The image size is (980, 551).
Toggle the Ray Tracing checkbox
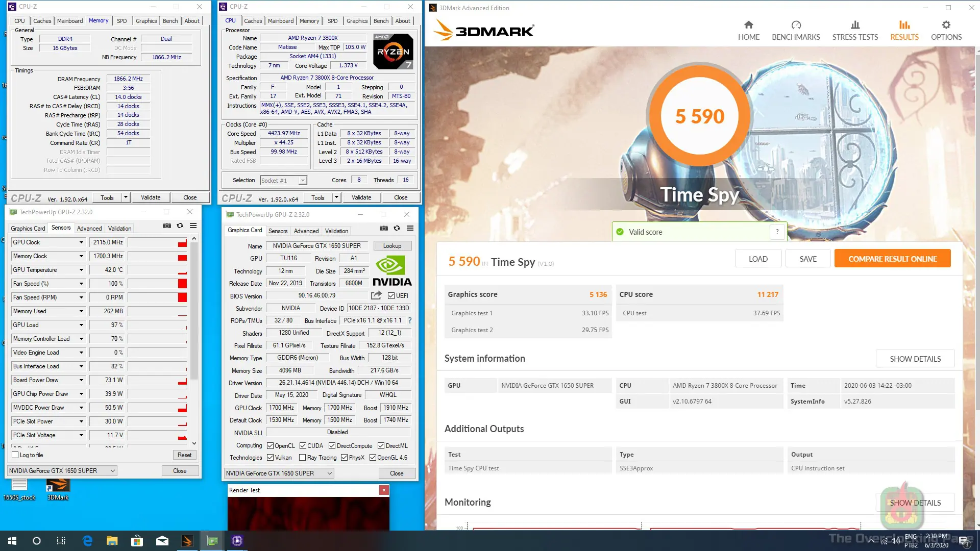pyautogui.click(x=302, y=458)
